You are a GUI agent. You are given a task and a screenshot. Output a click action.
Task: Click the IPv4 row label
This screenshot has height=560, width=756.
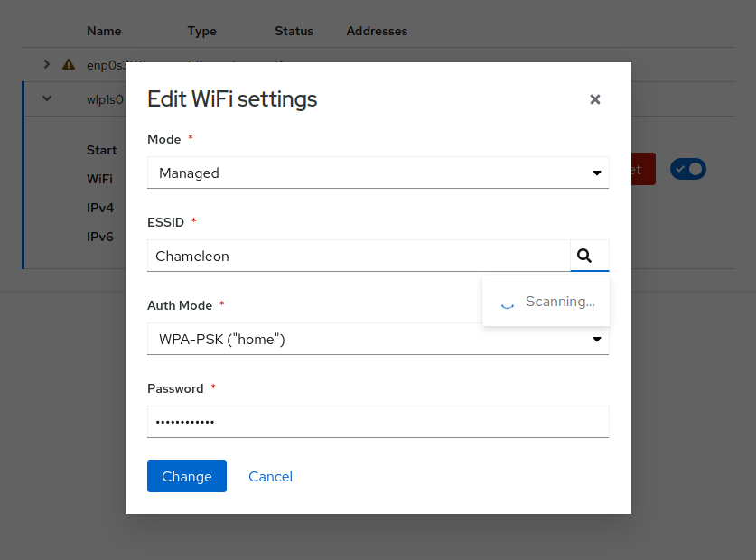(100, 208)
